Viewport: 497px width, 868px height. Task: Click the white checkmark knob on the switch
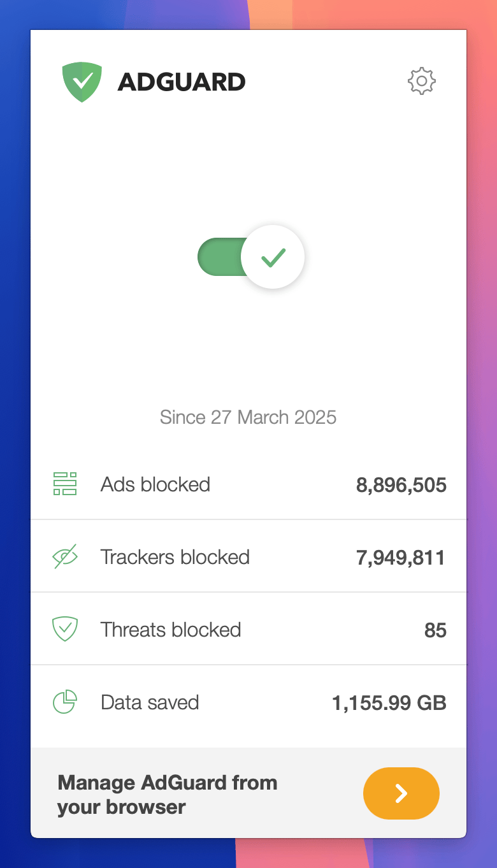273,257
